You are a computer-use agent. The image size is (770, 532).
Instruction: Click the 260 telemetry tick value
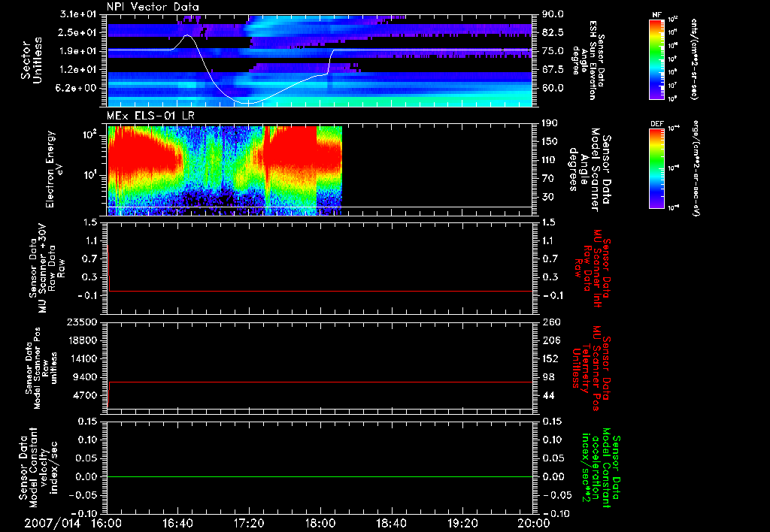[550, 322]
